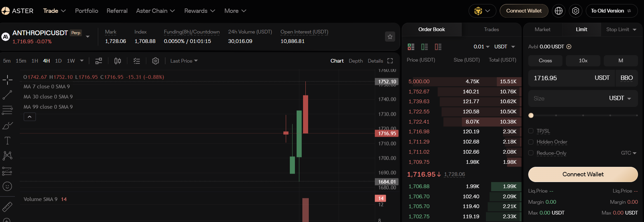
Task: Open the BNB chain network selector
Action: click(482, 11)
